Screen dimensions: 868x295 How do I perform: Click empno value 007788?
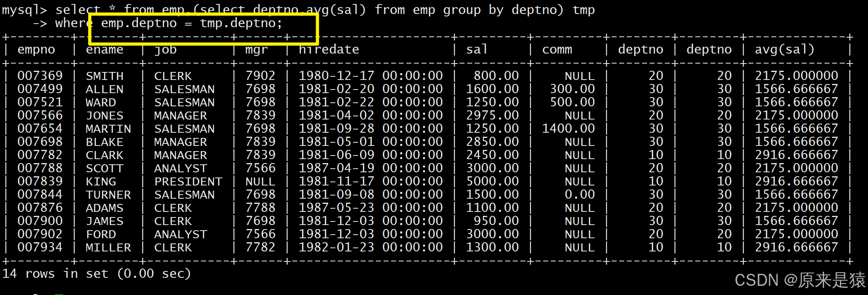(40, 168)
